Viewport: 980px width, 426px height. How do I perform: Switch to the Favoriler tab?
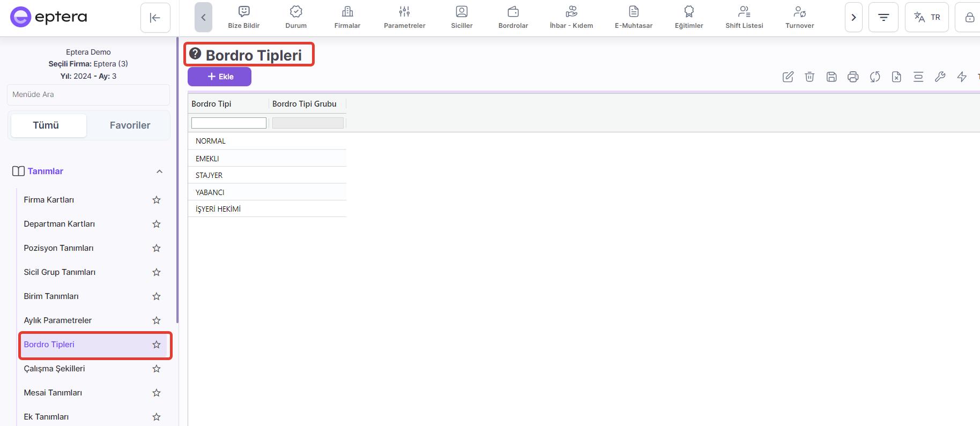pos(130,125)
